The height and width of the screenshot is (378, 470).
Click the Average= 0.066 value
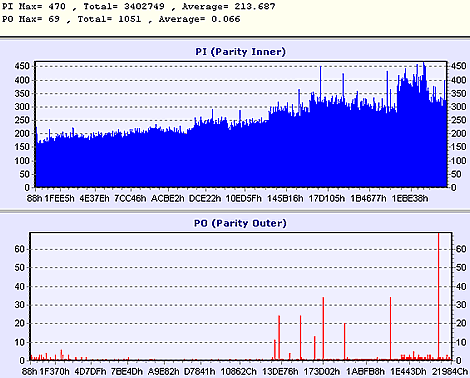click(199, 19)
